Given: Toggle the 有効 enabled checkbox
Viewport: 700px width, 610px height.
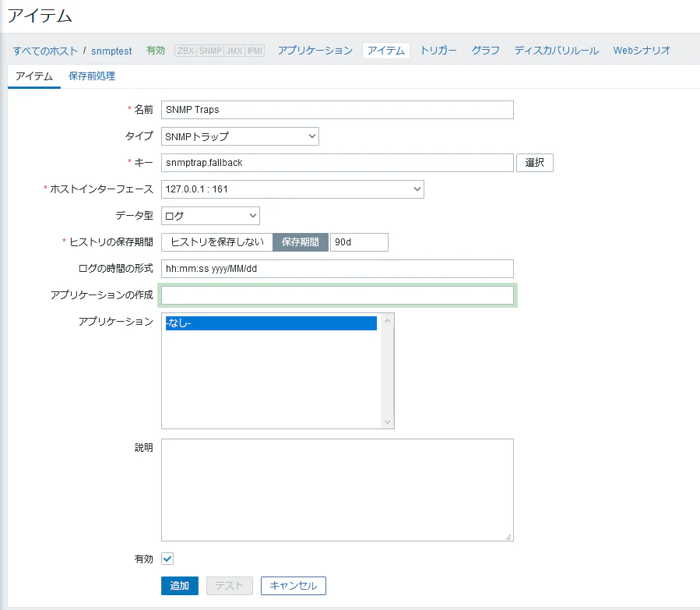Looking at the screenshot, I should click(167, 559).
